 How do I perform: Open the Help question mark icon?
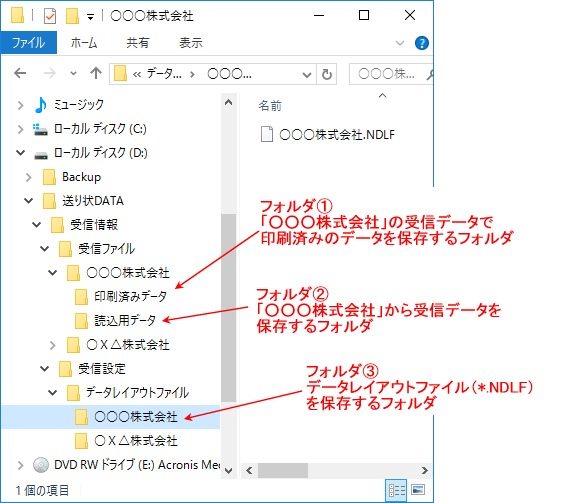point(422,43)
